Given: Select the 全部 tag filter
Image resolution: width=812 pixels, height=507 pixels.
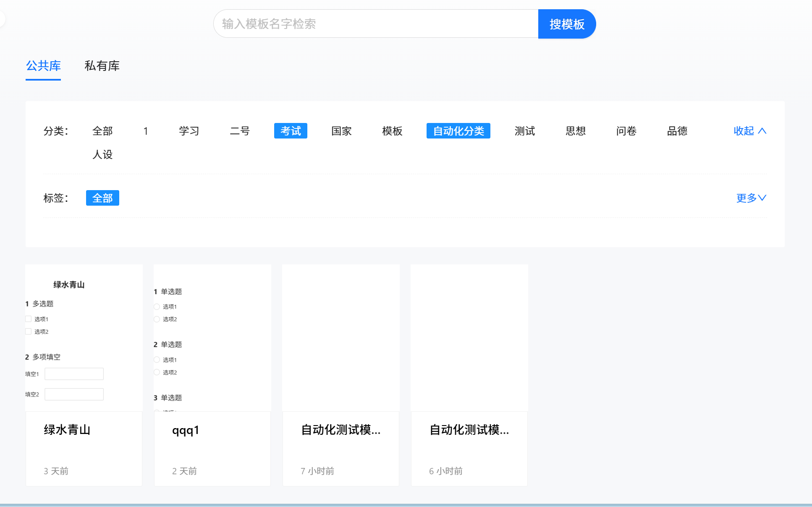Looking at the screenshot, I should (x=102, y=198).
